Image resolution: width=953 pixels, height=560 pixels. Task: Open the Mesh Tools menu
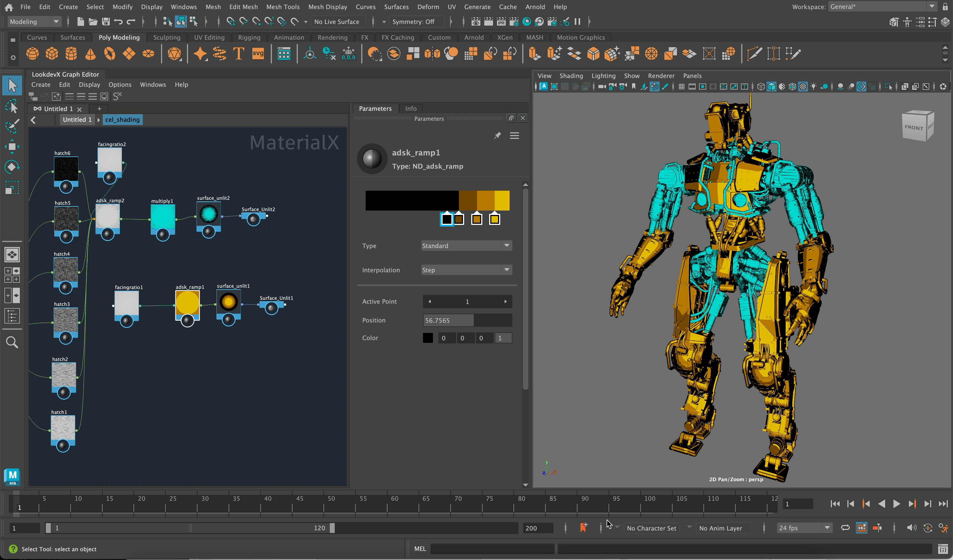click(x=282, y=7)
